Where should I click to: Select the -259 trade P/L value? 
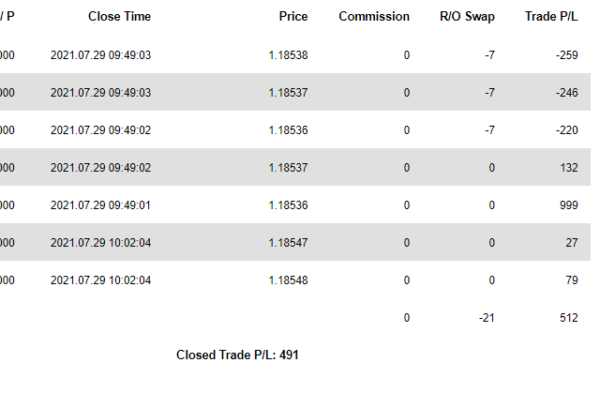[567, 55]
